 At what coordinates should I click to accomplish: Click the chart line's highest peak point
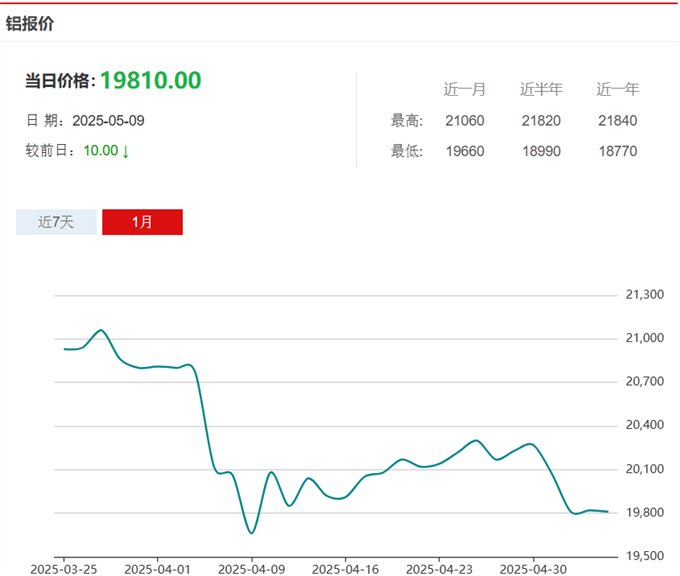(100, 330)
